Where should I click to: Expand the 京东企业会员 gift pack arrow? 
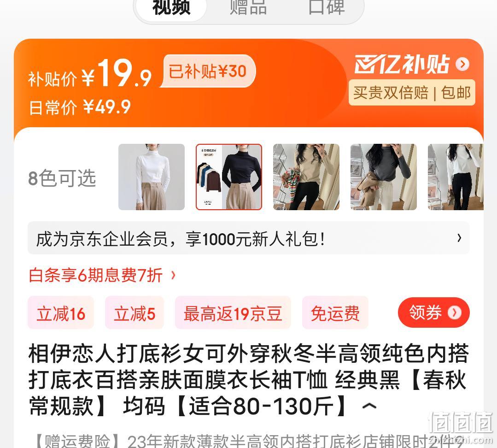click(x=459, y=238)
